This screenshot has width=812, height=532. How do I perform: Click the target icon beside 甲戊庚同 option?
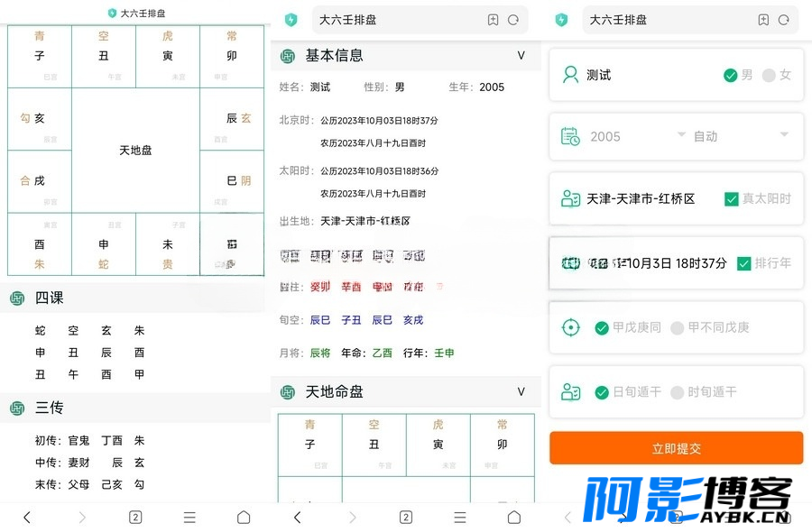point(571,327)
